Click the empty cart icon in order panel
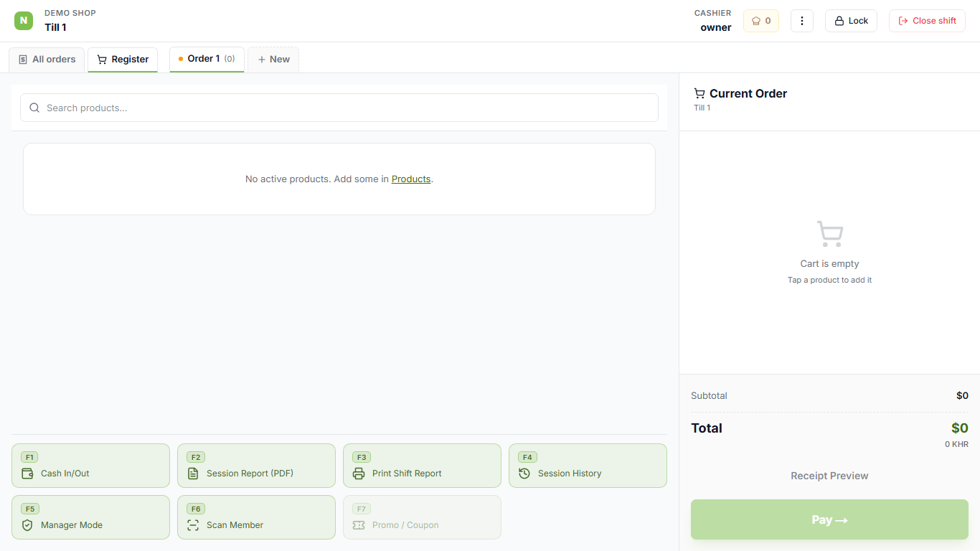 830,234
